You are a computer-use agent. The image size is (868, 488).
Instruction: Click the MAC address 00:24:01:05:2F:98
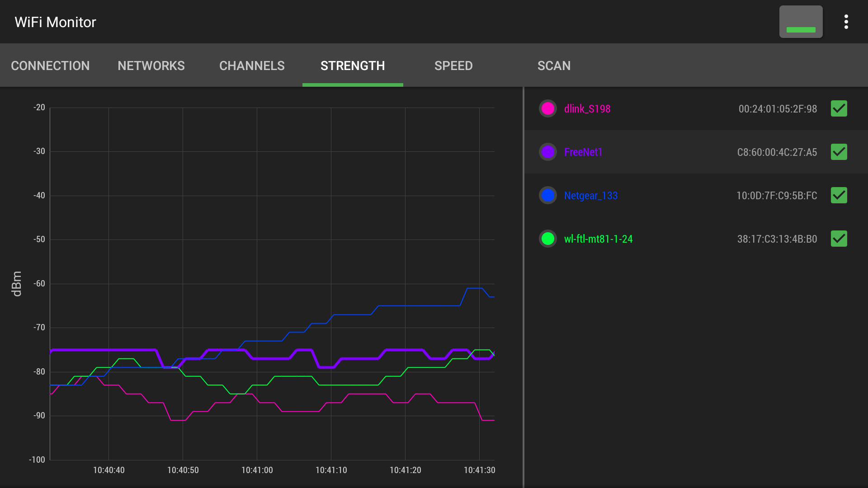tap(778, 108)
